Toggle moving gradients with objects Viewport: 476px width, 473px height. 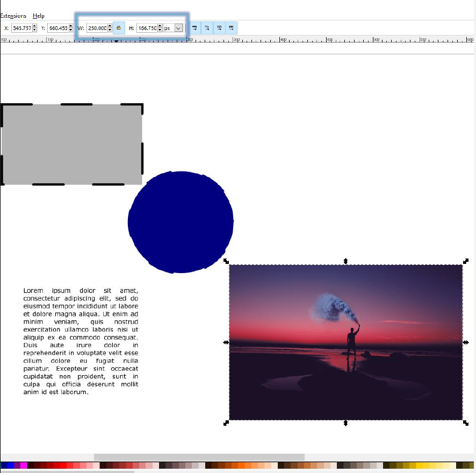(219, 28)
